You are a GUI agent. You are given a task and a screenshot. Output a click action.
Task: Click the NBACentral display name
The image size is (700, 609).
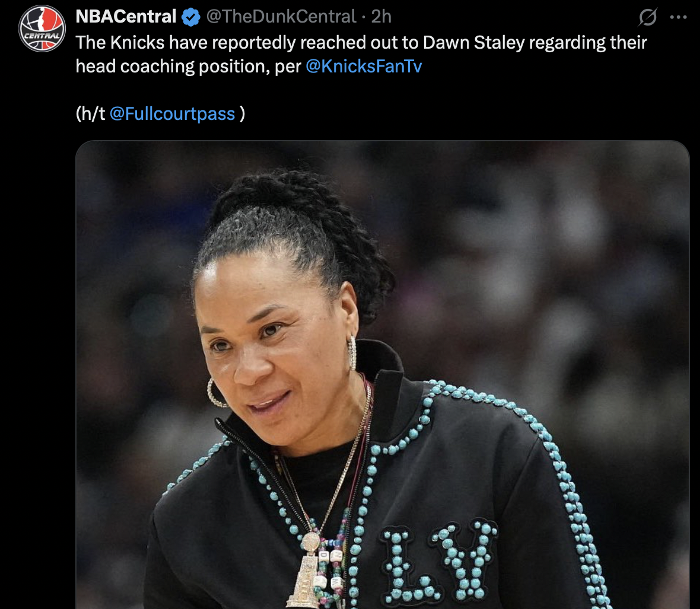126,17
